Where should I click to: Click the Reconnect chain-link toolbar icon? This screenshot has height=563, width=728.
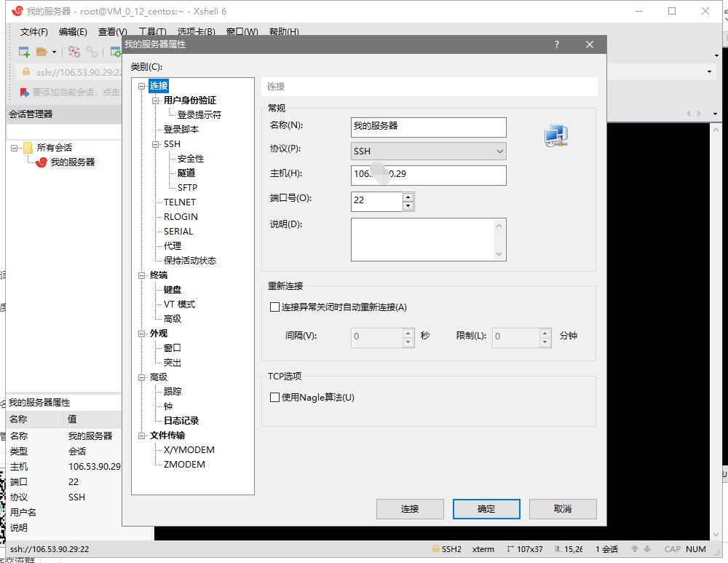92,52
